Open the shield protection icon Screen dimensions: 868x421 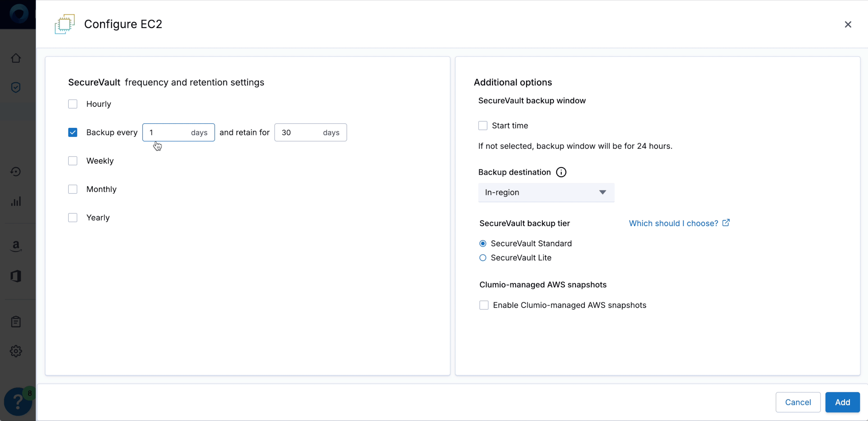(x=16, y=87)
